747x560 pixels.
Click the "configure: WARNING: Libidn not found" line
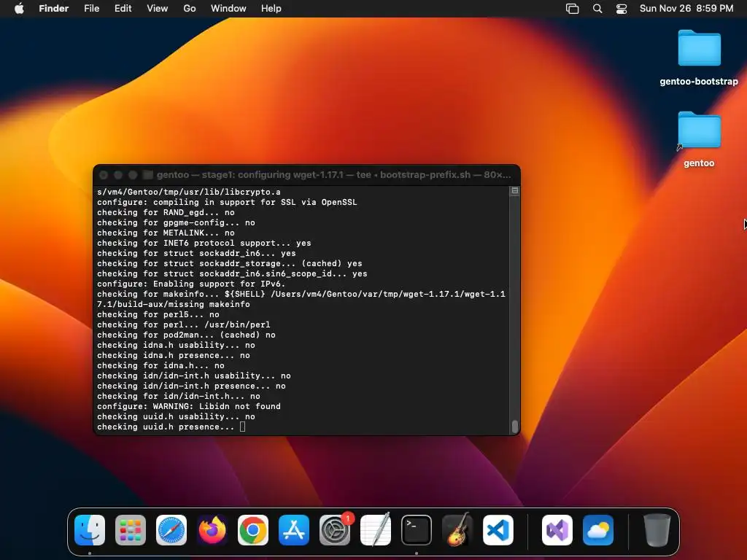(189, 406)
